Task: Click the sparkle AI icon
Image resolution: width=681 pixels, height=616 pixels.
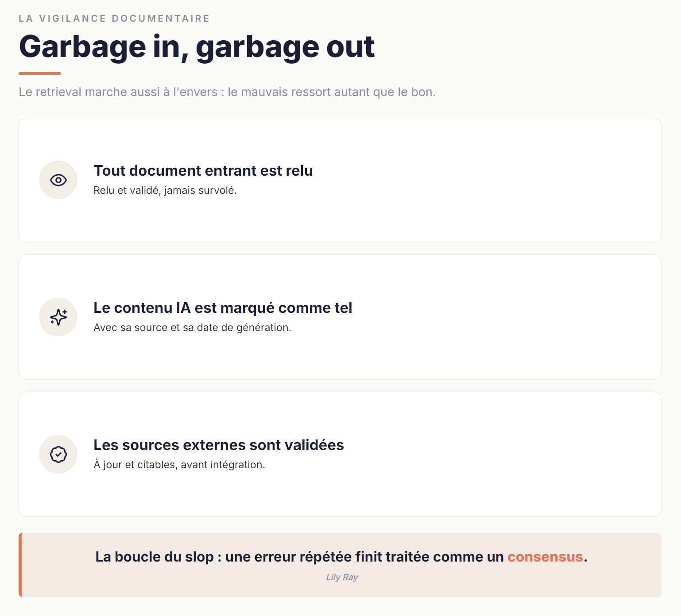Action: coord(58,317)
